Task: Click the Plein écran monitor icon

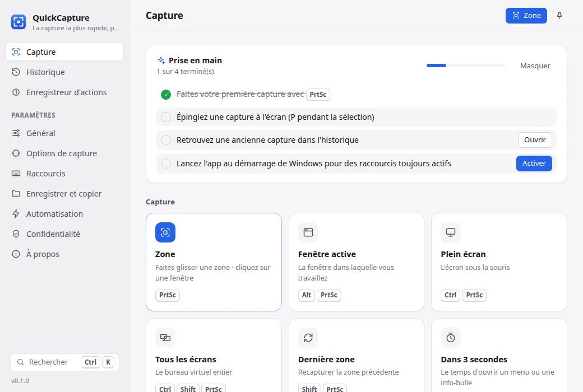Action: click(x=451, y=232)
